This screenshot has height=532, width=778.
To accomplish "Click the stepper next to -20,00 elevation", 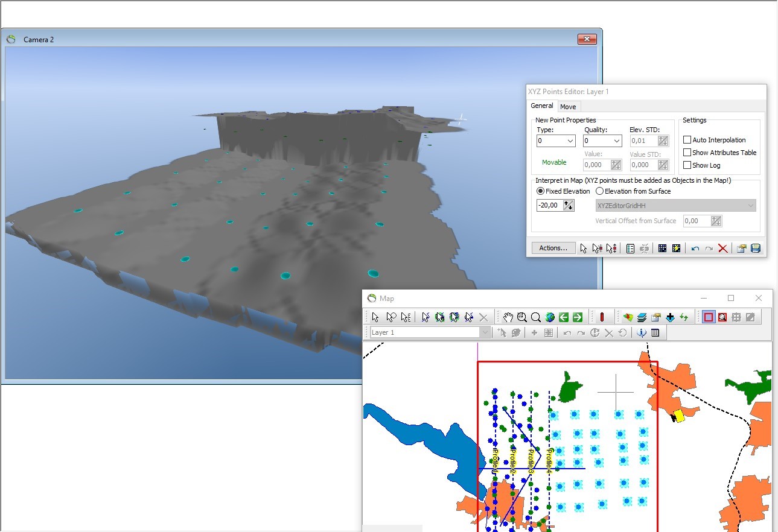I will click(569, 206).
